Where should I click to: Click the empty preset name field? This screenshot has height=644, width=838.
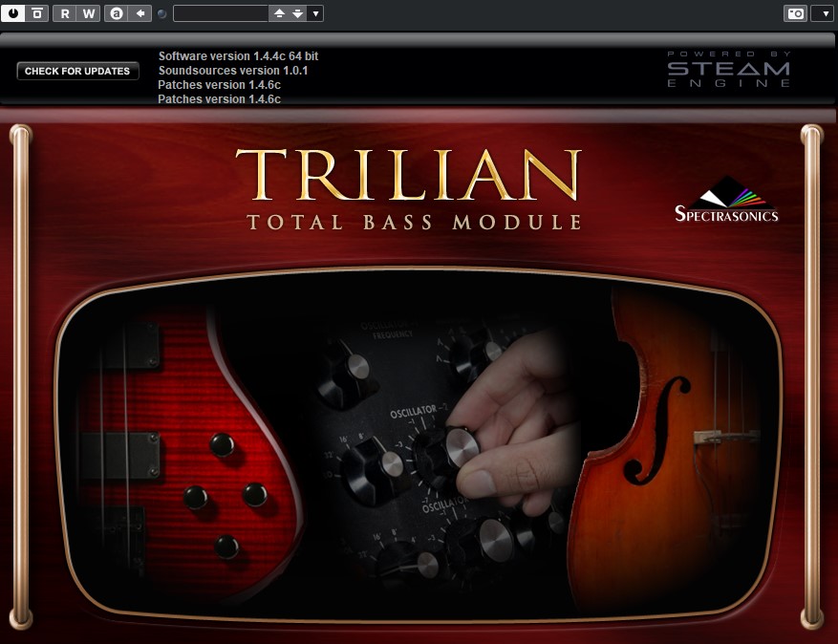pos(220,13)
